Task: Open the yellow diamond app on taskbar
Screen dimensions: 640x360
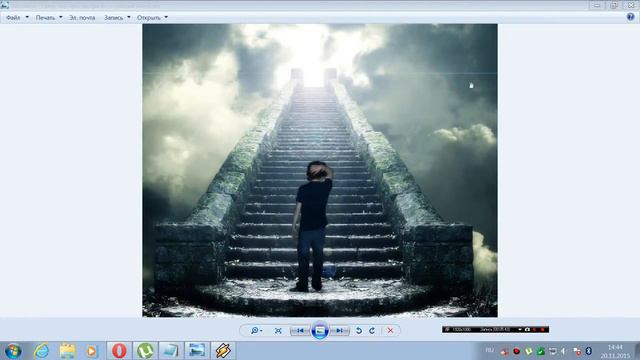Action: (x=223, y=351)
